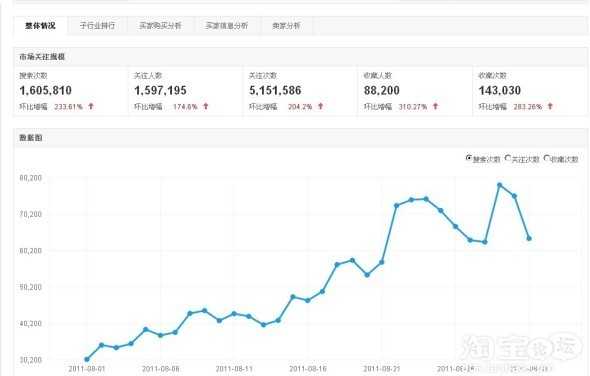Open the 整体情况 tab
The image size is (590, 376).
pos(40,26)
